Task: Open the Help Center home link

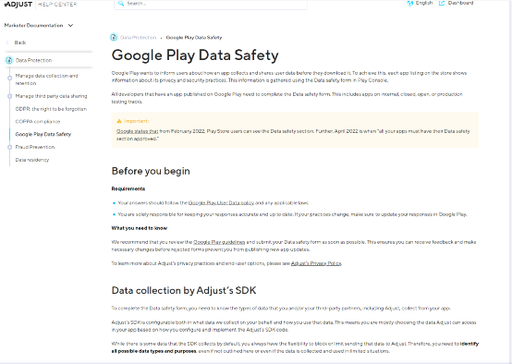Action: [x=58, y=4]
